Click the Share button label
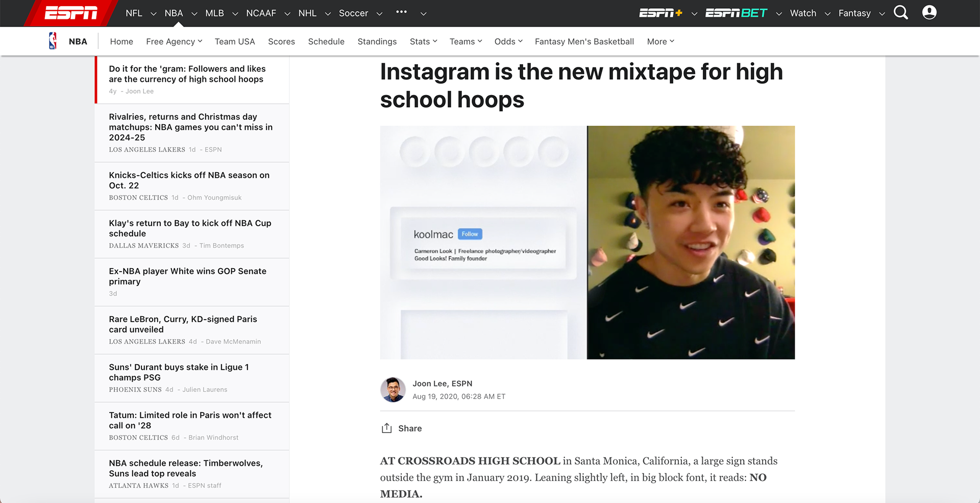This screenshot has height=503, width=980. point(410,428)
